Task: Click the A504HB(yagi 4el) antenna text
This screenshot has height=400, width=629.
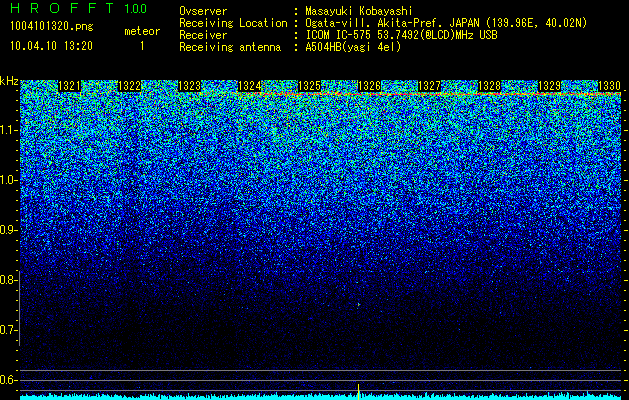Action: pos(353,47)
